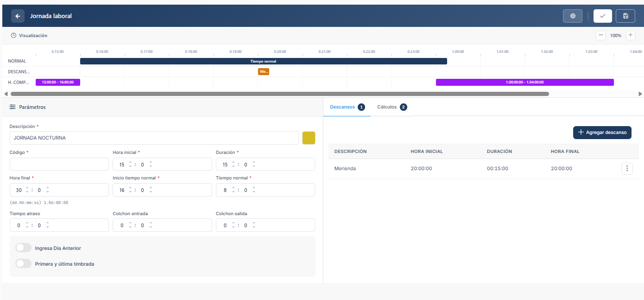Click the orange Merienda break block on timeline

point(264,72)
